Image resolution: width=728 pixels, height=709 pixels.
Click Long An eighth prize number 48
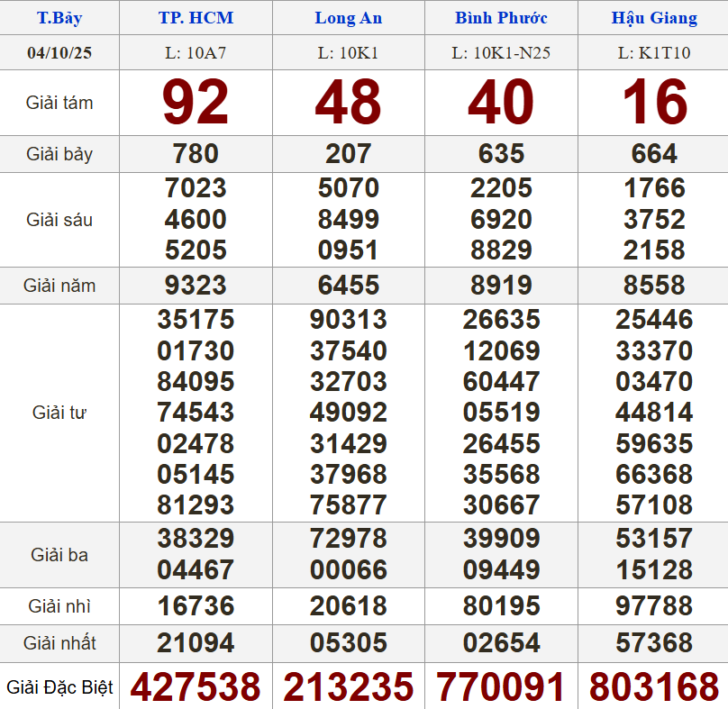tap(348, 103)
